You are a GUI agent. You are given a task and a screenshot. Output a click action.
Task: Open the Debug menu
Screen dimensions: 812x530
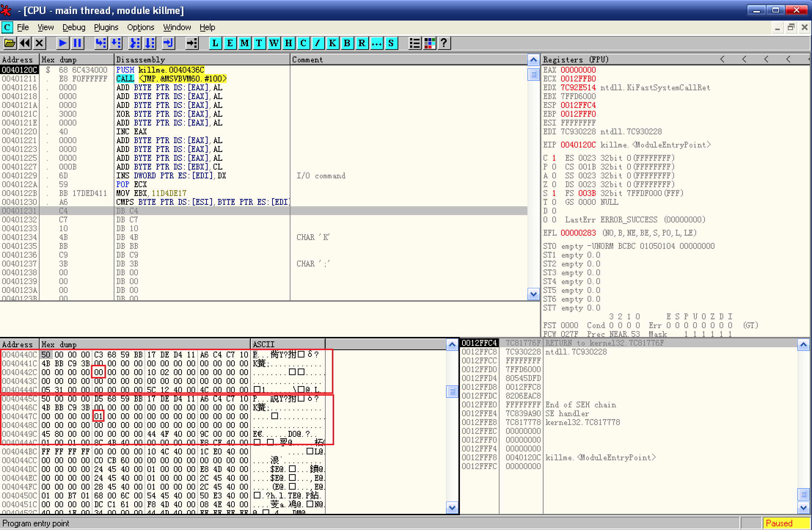[74, 28]
